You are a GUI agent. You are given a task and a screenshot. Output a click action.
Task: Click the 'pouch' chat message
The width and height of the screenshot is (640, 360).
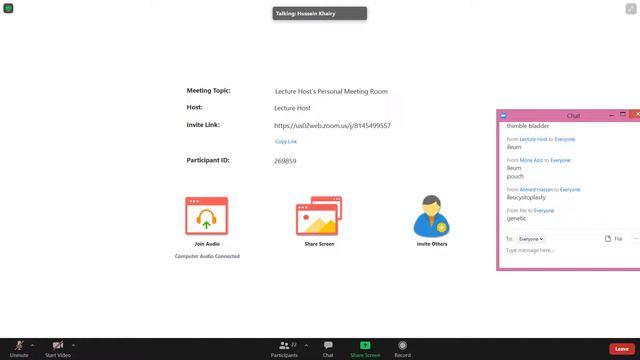pyautogui.click(x=515, y=177)
